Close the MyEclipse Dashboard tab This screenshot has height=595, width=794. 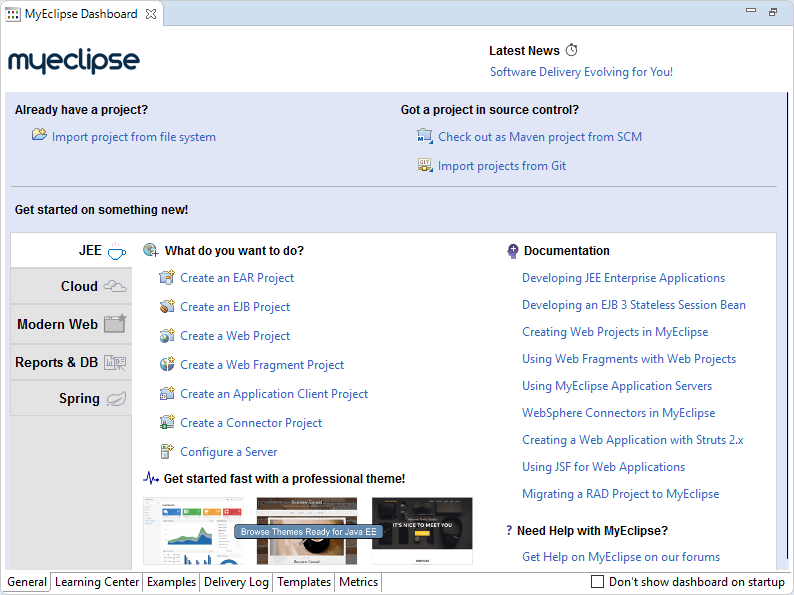[150, 14]
